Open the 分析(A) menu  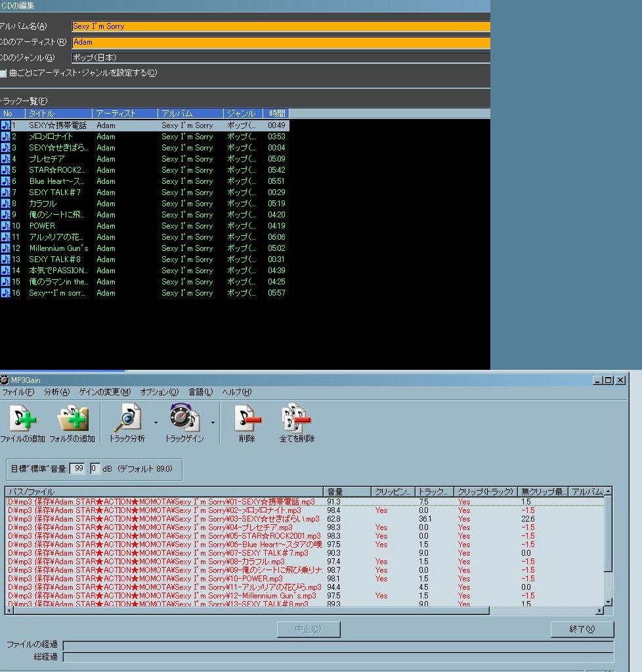pyautogui.click(x=56, y=392)
